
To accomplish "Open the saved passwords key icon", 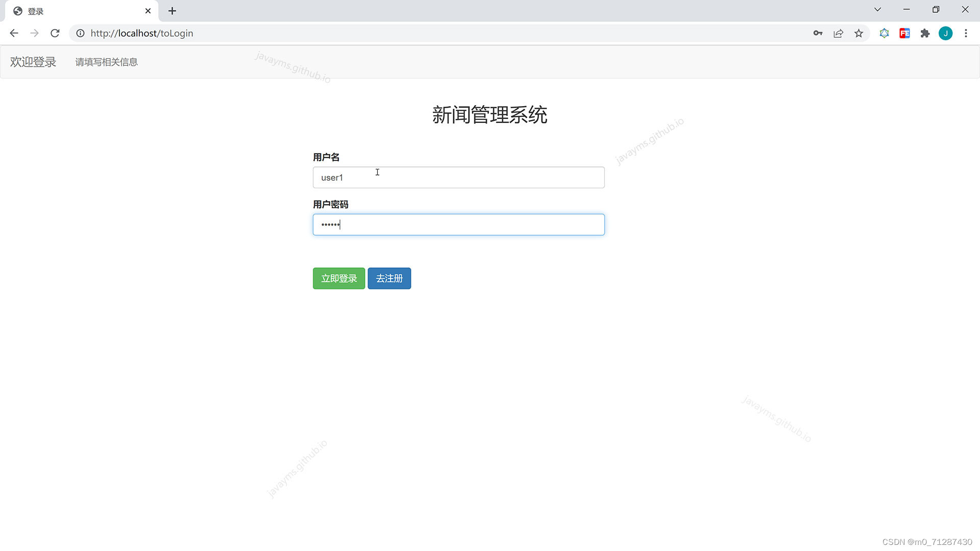I will [x=818, y=33].
